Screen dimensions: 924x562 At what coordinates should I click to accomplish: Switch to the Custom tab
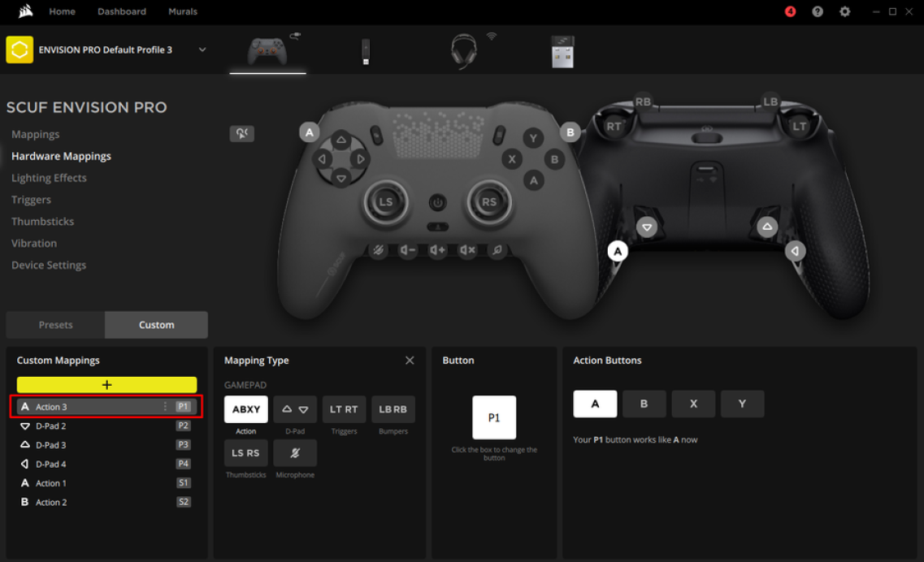[x=156, y=325]
